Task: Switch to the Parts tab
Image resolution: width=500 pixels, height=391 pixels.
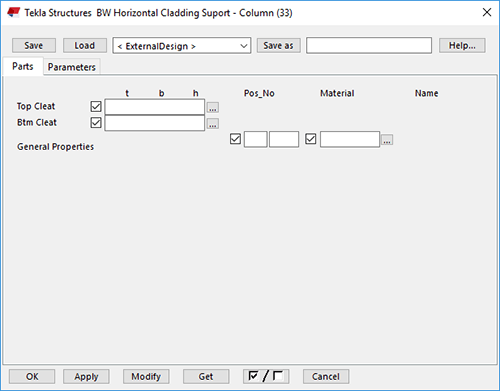Action: coord(23,66)
